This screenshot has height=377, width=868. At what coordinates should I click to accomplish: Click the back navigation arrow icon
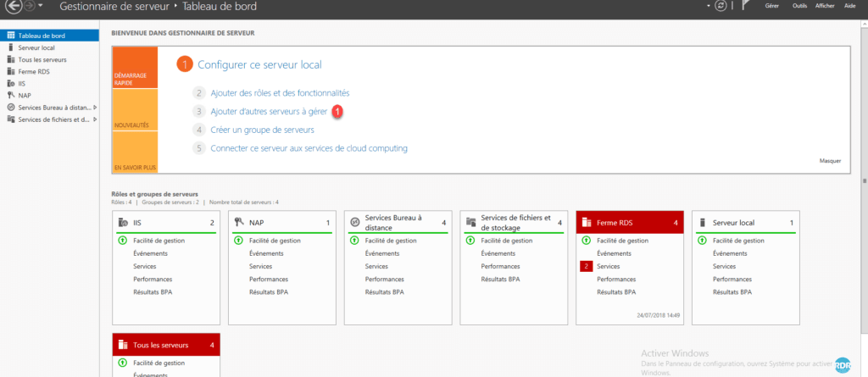(13, 7)
